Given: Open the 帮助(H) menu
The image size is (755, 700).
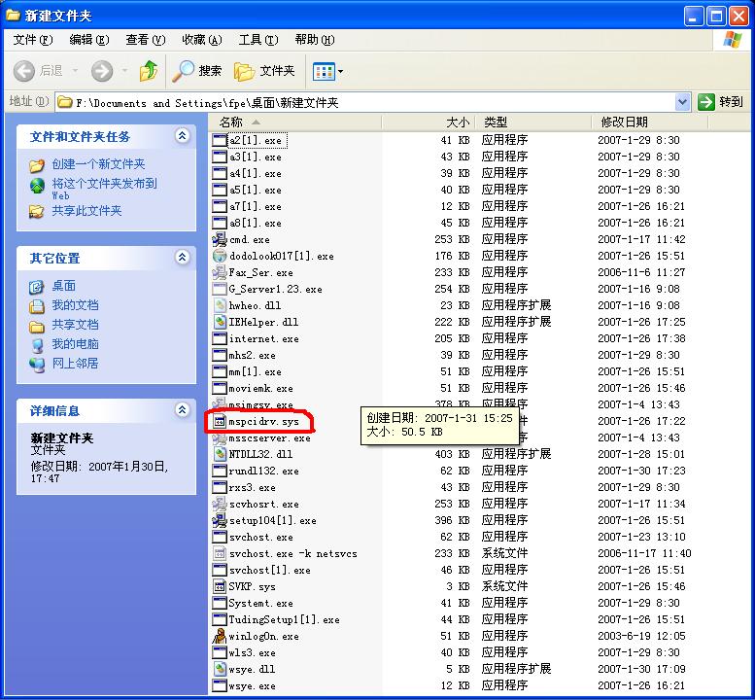Looking at the screenshot, I should (315, 40).
